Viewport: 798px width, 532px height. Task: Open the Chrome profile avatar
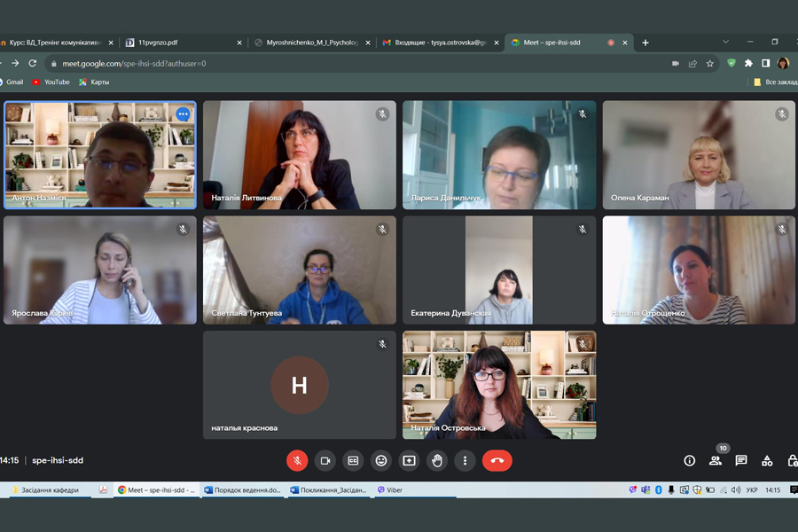click(783, 63)
